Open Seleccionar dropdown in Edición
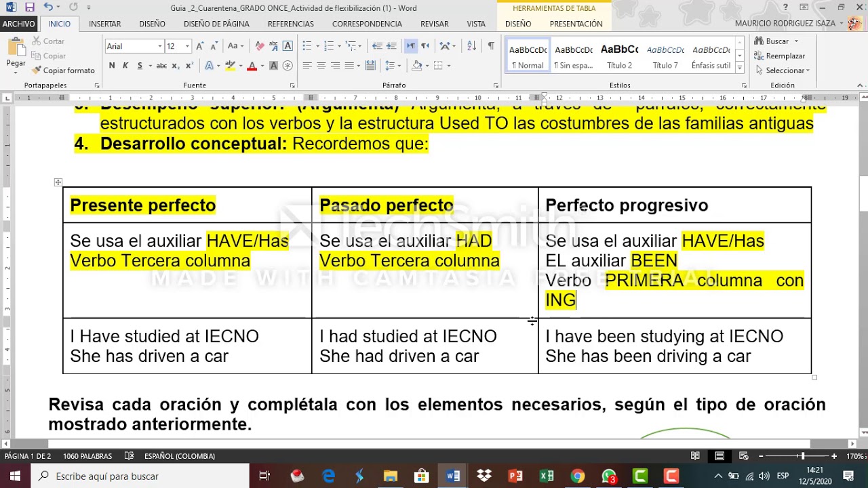The image size is (868, 488). tap(782, 70)
